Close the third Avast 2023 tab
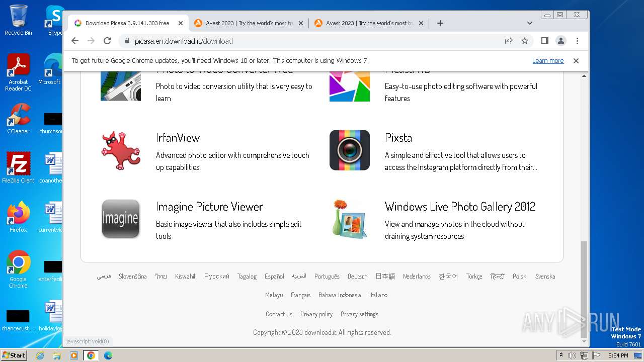Viewport: 644px width, 362px height. coord(421,23)
